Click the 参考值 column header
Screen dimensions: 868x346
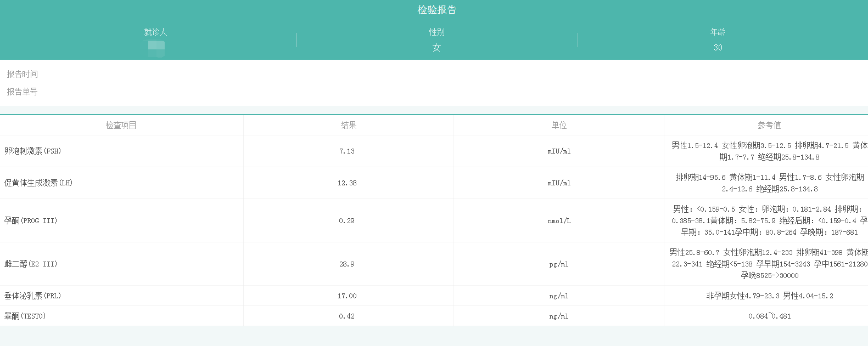point(769,125)
